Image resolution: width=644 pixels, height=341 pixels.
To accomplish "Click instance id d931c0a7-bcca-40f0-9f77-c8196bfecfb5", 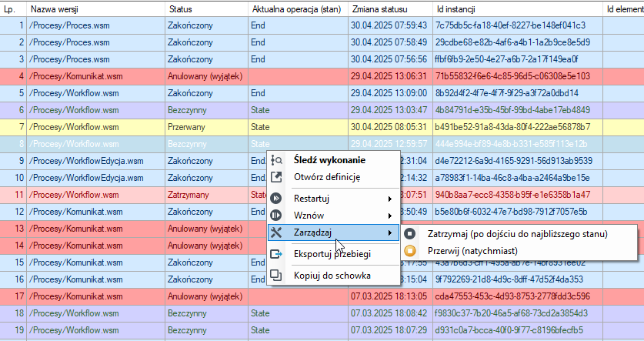I will tap(518, 330).
